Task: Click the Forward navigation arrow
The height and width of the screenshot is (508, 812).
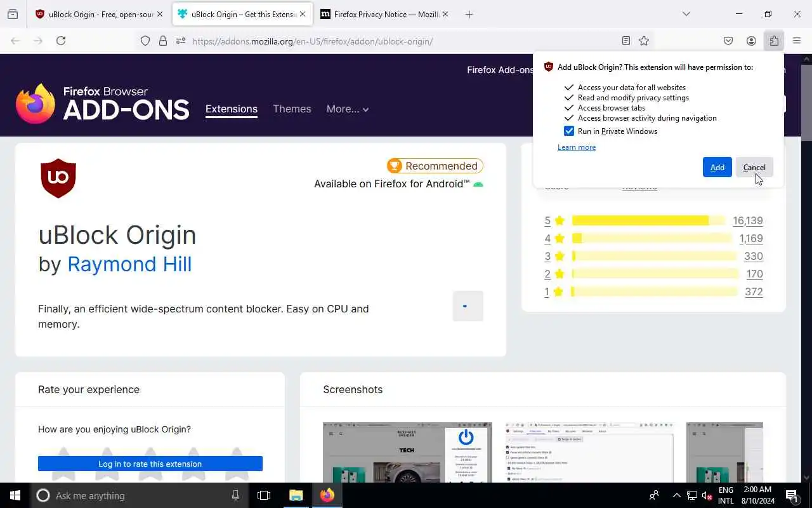Action: click(38, 41)
